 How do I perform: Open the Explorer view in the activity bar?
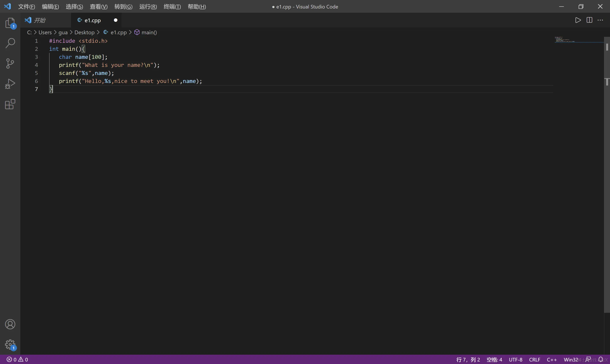click(x=10, y=23)
